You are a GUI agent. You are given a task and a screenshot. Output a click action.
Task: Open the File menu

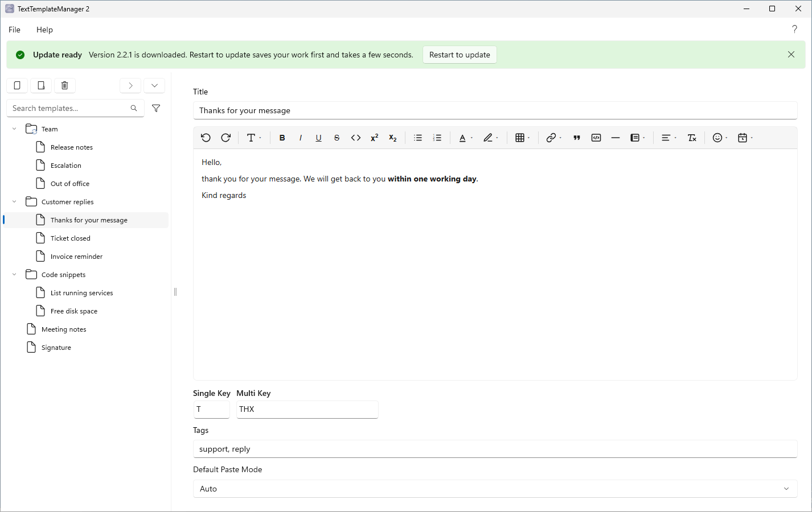(x=15, y=30)
